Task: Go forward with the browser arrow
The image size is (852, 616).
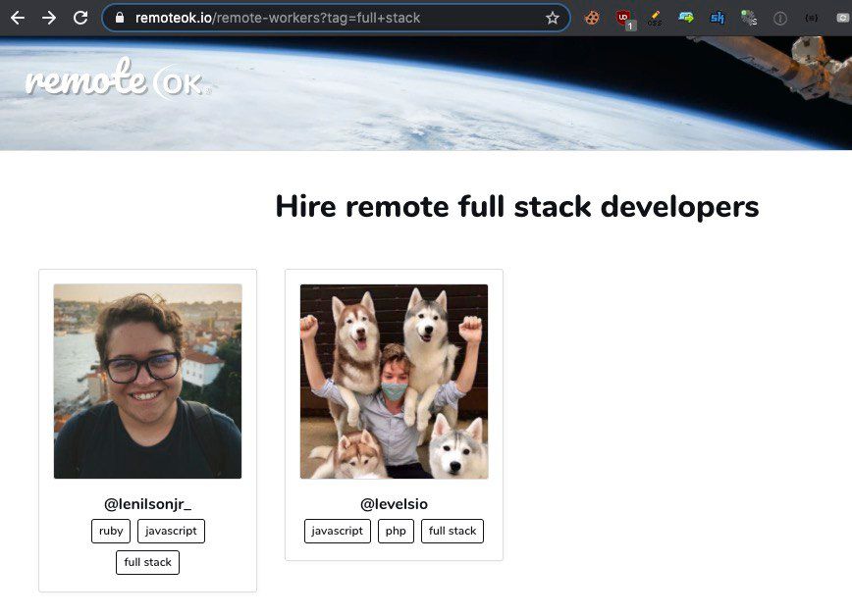Action: pos(49,18)
